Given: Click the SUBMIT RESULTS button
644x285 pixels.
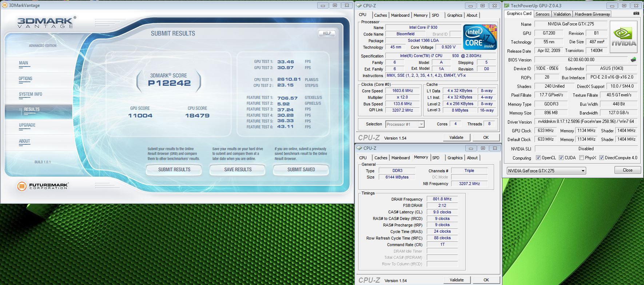Looking at the screenshot, I should (x=174, y=170).
